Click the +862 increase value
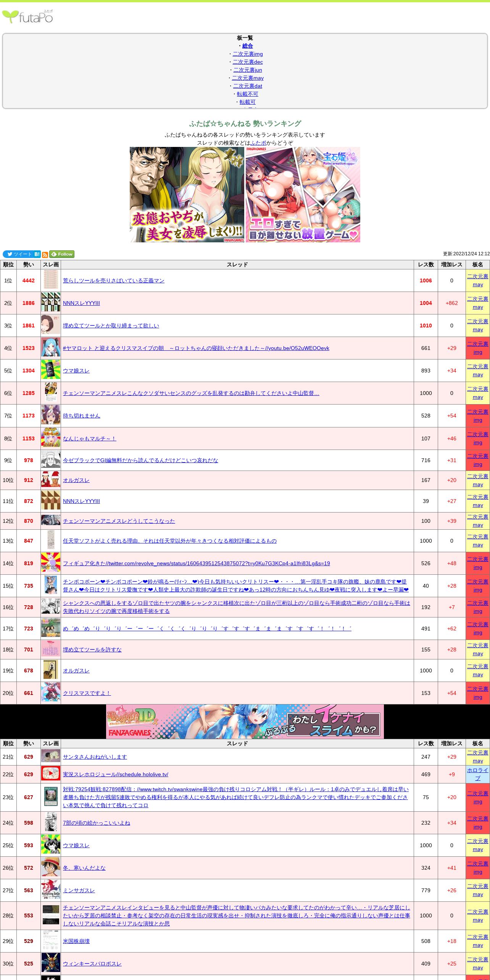Image resolution: width=490 pixels, height=980 pixels. coord(452,303)
